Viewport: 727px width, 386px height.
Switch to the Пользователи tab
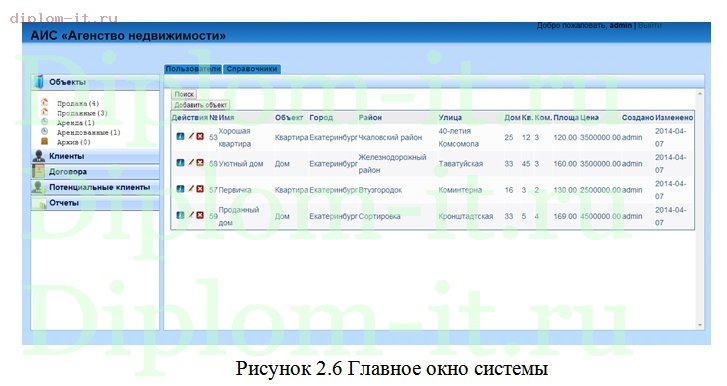click(193, 69)
